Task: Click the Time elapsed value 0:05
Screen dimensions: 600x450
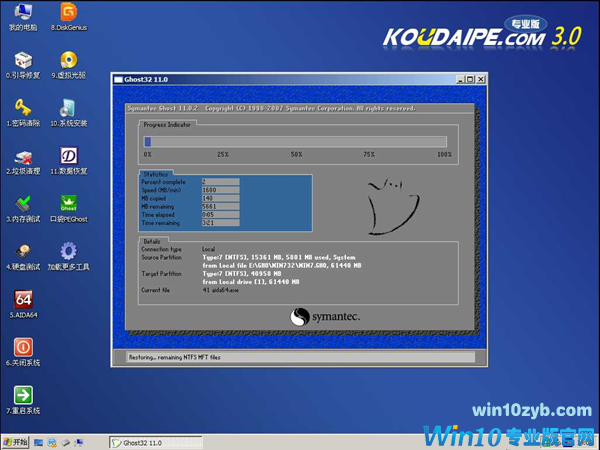Action: pyautogui.click(x=220, y=215)
